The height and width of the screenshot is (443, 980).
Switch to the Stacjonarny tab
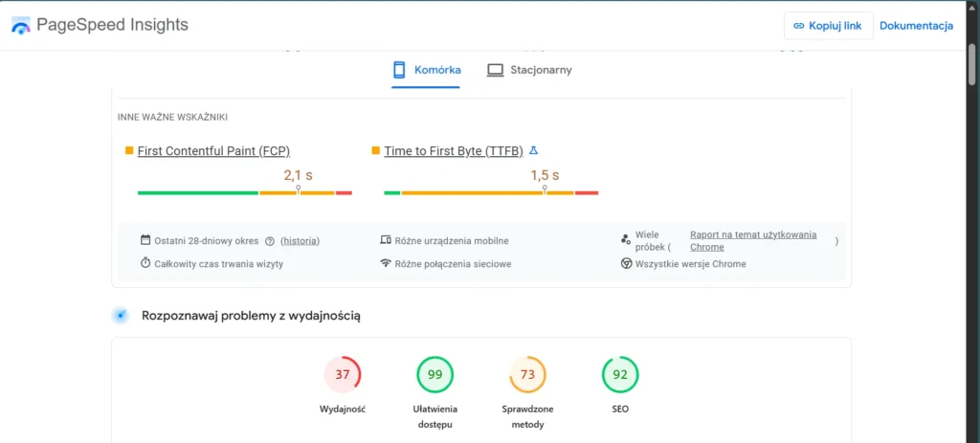tap(529, 70)
